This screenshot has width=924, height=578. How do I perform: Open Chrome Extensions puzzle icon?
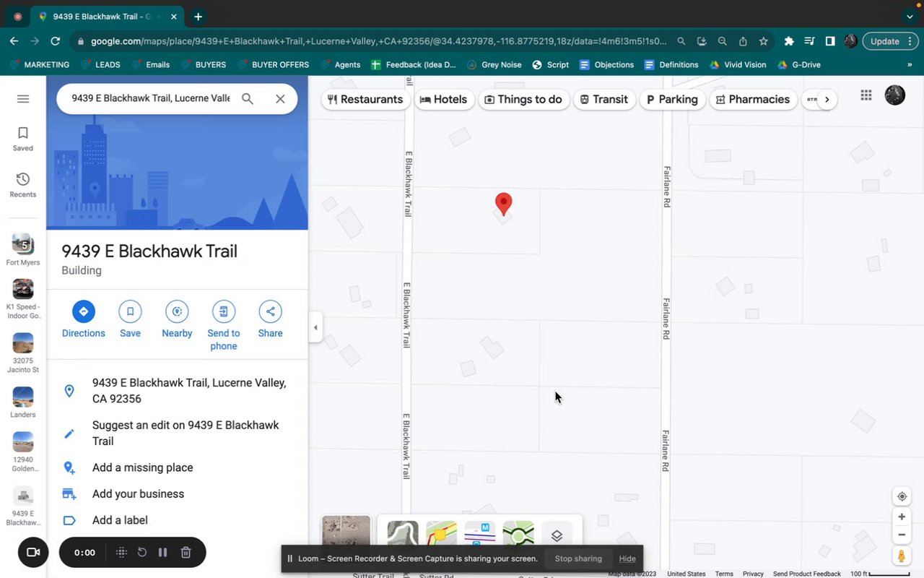point(789,41)
